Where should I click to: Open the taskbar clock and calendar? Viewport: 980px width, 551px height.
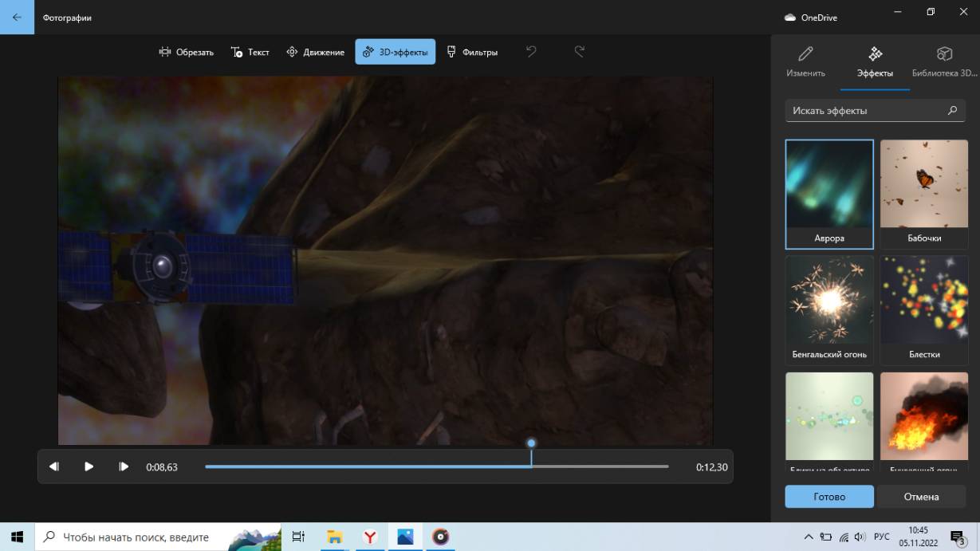(918, 537)
